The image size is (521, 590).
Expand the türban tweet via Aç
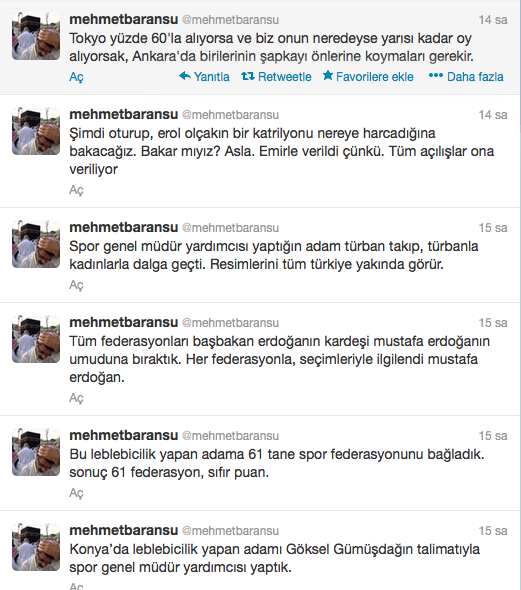[76, 285]
